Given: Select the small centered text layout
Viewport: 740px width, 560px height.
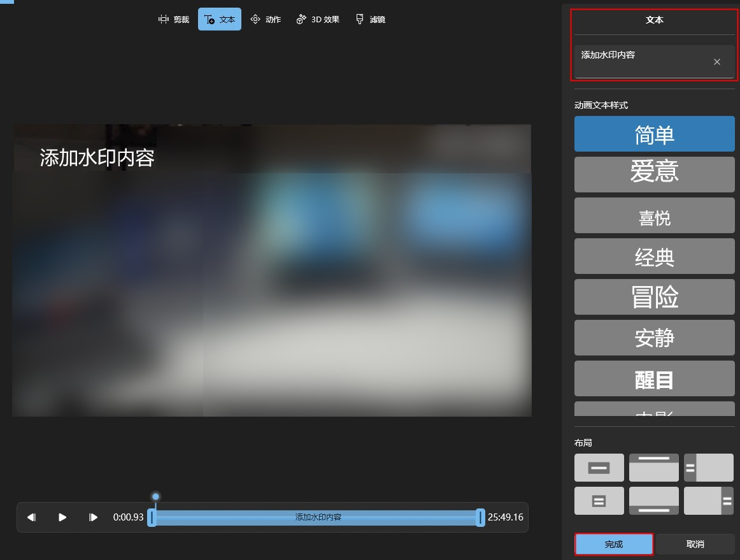Looking at the screenshot, I should tap(599, 501).
